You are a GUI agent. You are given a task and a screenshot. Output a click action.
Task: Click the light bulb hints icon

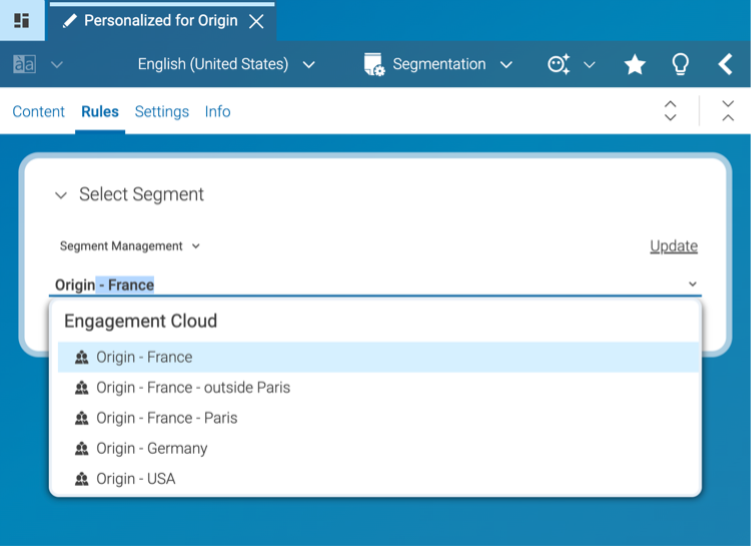(680, 64)
